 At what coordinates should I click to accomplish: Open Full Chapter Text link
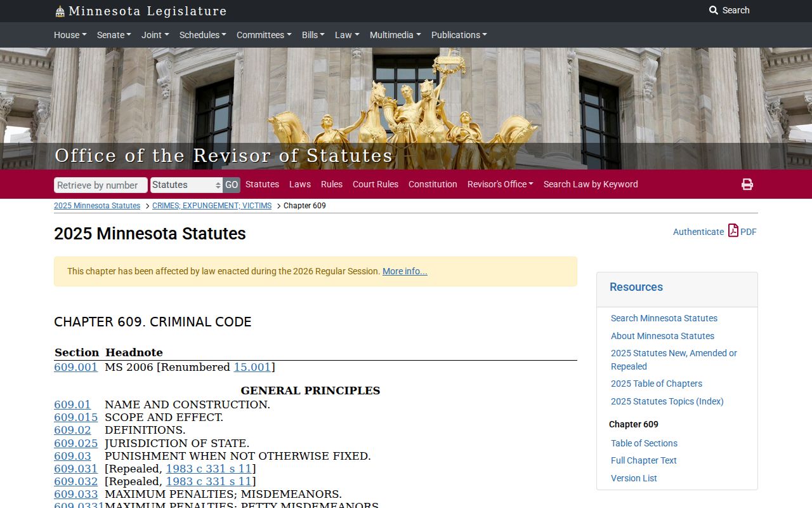[x=644, y=460]
